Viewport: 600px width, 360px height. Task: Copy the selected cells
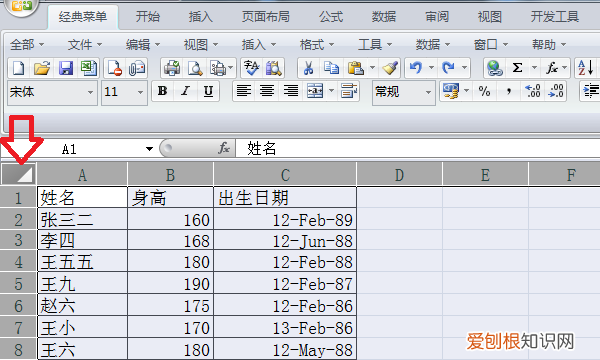click(x=331, y=68)
